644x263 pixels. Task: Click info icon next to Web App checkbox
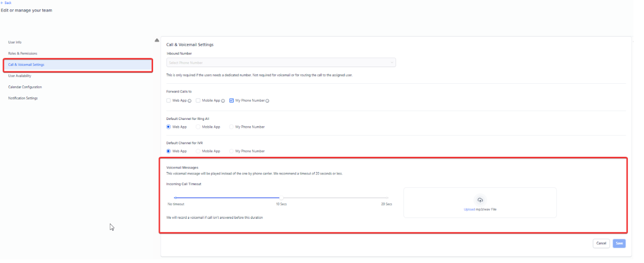tap(190, 101)
